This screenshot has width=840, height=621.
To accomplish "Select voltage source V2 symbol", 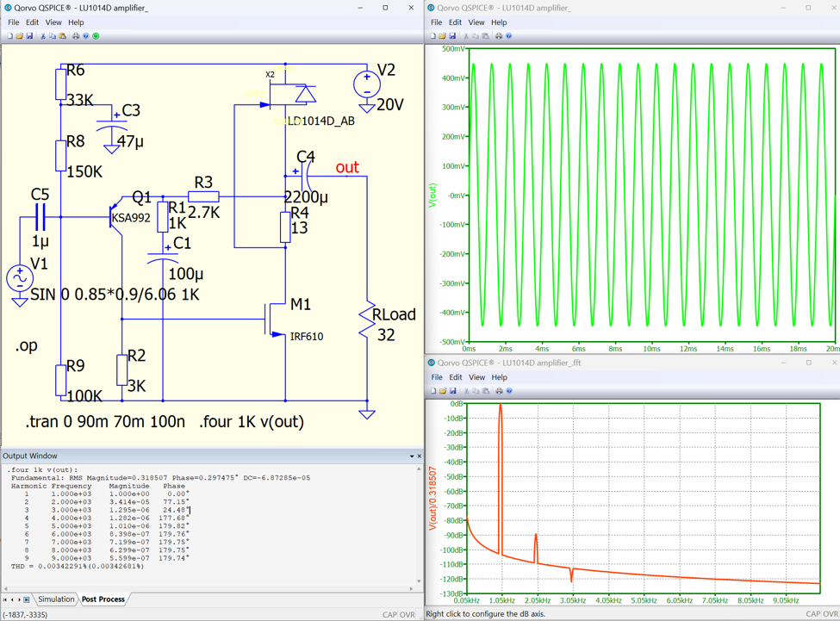I will tap(367, 84).
